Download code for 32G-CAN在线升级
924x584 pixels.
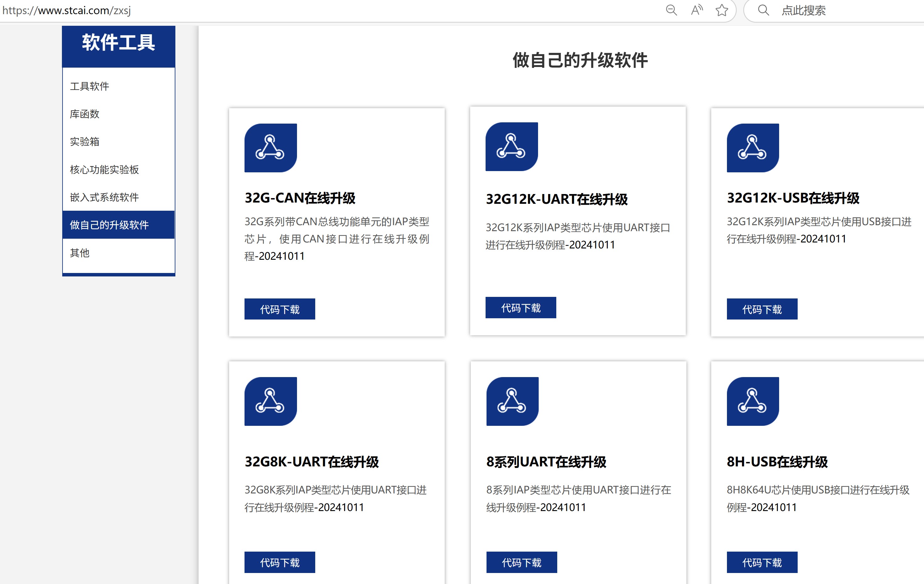pos(280,309)
